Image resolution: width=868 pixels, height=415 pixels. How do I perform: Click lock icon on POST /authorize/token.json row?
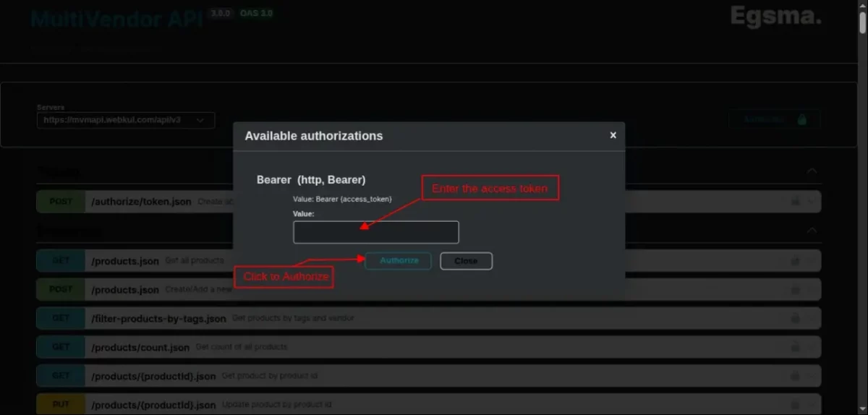click(795, 202)
